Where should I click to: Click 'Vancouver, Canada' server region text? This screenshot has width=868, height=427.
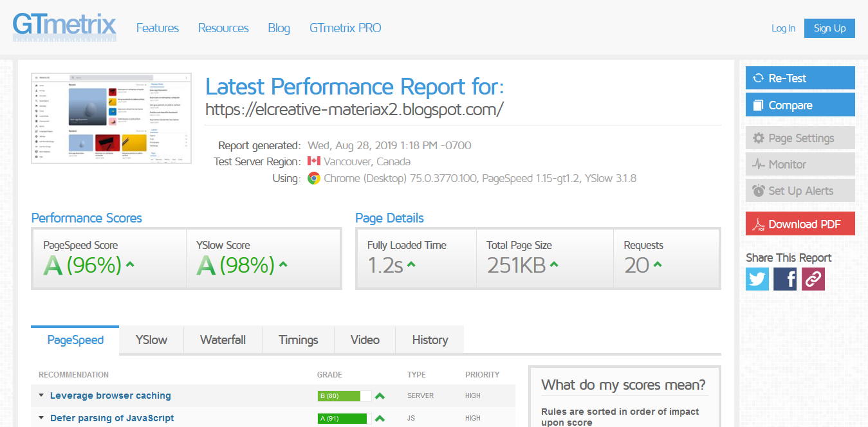click(x=367, y=161)
